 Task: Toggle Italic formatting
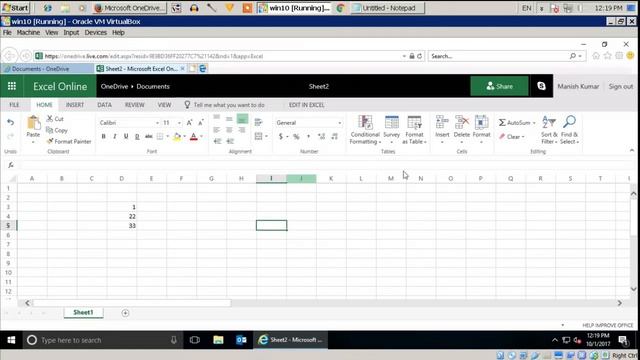click(x=115, y=136)
